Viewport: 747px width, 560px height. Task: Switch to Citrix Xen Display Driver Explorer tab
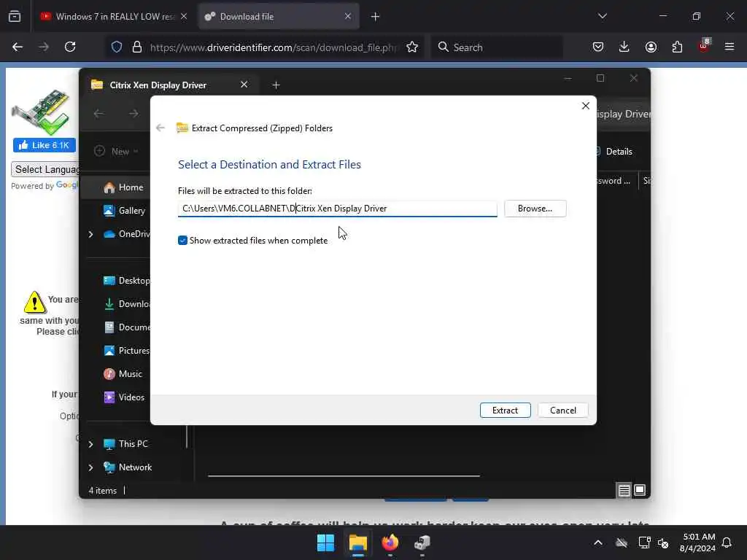(x=158, y=85)
